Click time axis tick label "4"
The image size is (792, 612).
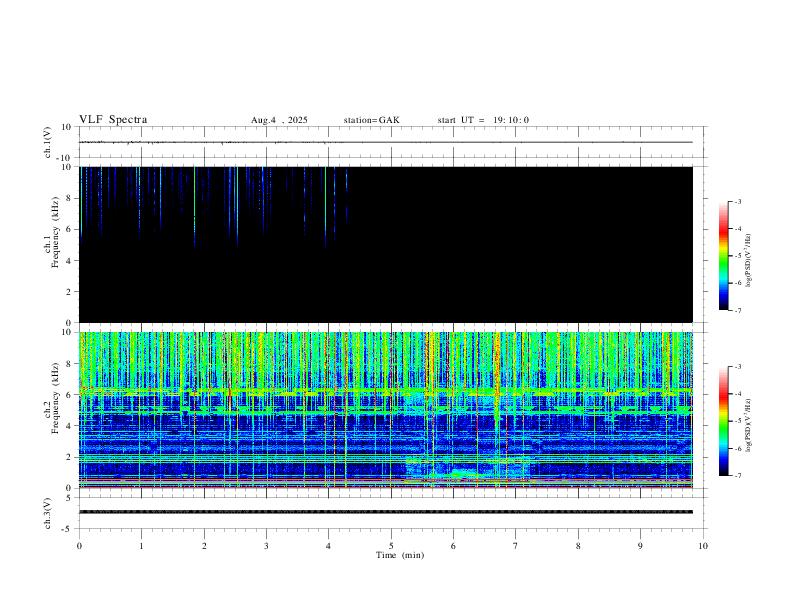[328, 546]
